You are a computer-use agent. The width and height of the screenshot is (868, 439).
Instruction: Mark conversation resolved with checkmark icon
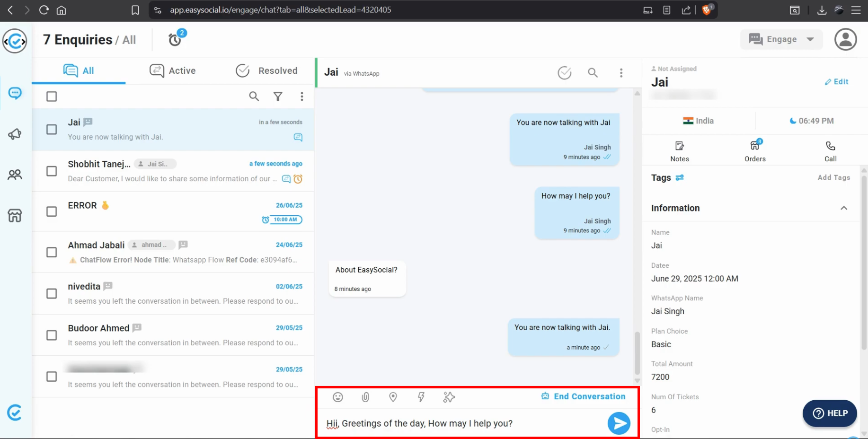[x=564, y=73]
